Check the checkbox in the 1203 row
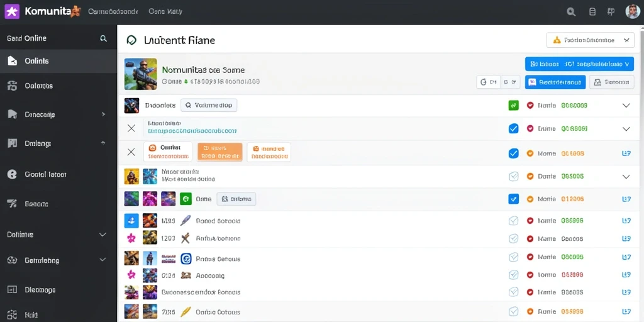This screenshot has width=644, height=322. (513, 238)
